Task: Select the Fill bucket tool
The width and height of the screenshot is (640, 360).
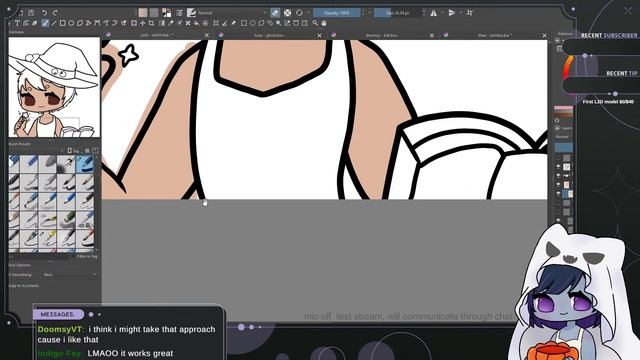Action: point(196,23)
